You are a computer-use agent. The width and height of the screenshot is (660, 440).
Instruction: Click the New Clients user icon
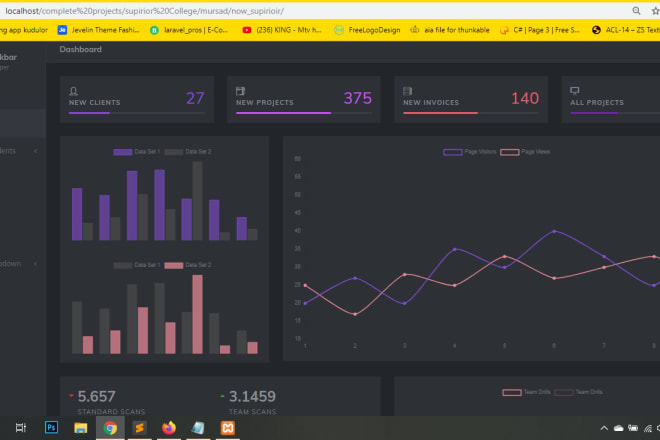click(73, 91)
